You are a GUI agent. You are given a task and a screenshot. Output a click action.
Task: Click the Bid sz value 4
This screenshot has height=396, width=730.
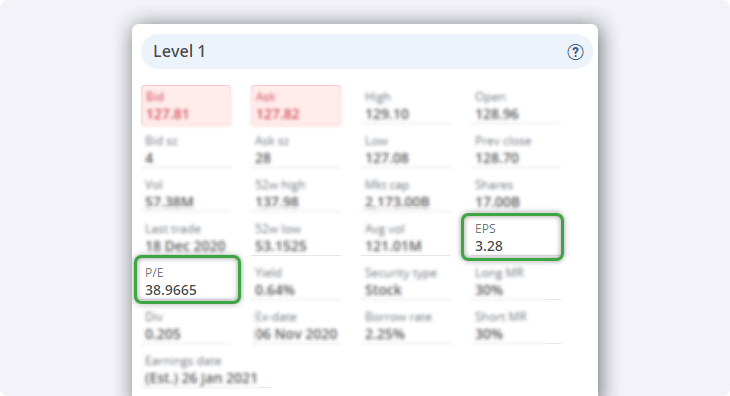[149, 158]
